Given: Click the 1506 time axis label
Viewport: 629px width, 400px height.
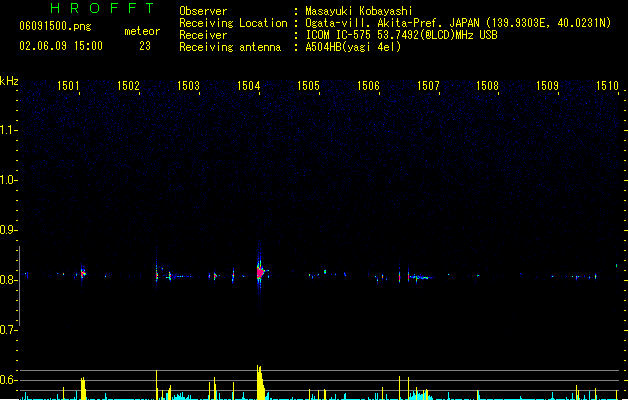Looking at the screenshot, I should 368,86.
